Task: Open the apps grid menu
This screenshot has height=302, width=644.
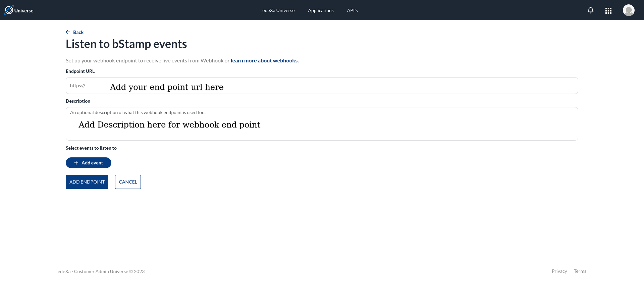Action: 608,11
